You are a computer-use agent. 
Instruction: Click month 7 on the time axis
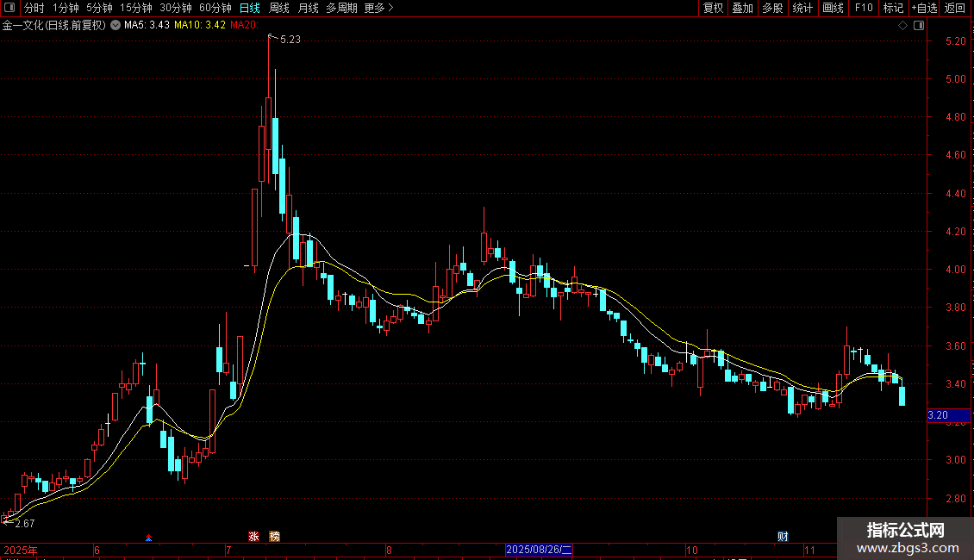click(x=228, y=550)
